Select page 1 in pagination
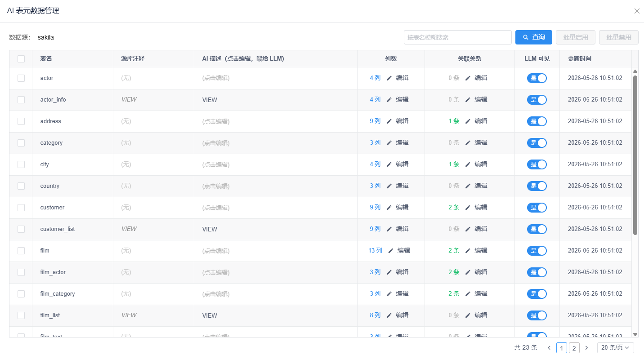The height and width of the screenshot is (355, 644). coord(562,348)
